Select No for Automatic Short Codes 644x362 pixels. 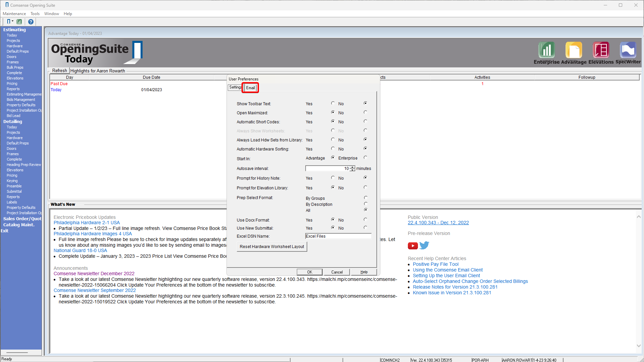coord(365,121)
